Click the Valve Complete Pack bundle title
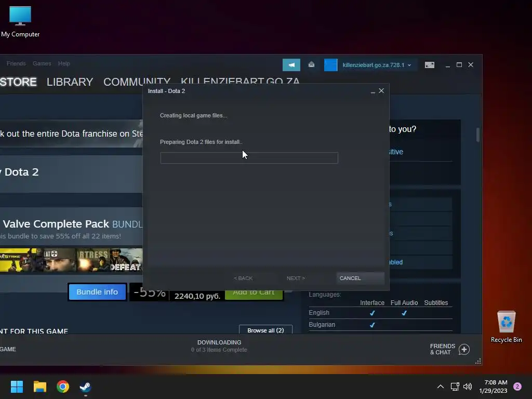The height and width of the screenshot is (399, 532). tap(73, 224)
